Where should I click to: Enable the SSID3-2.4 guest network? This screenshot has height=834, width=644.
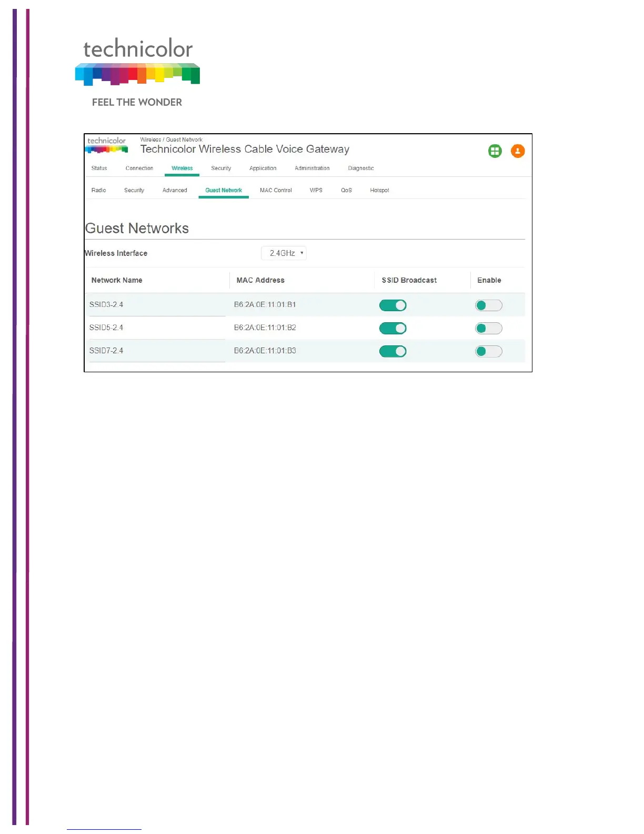489,305
